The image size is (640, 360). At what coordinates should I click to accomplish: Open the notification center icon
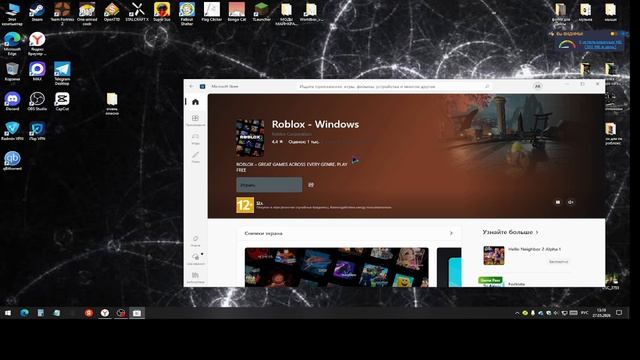[619, 313]
